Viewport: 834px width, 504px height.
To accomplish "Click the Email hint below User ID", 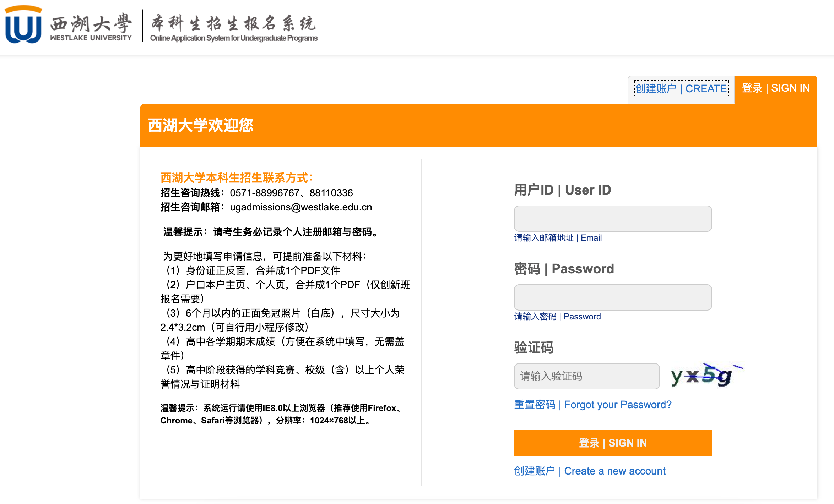I will (558, 238).
